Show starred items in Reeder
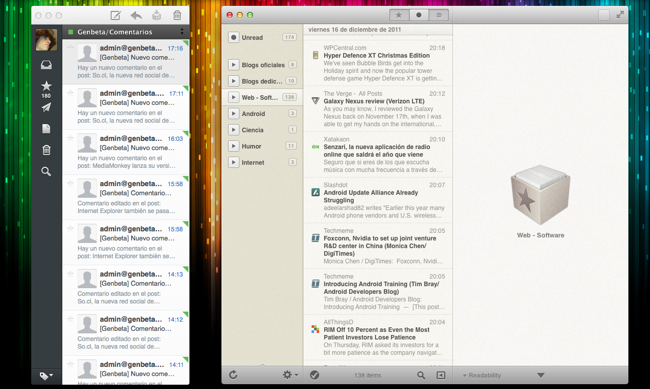Viewport: 650px width, 389px height. click(399, 15)
